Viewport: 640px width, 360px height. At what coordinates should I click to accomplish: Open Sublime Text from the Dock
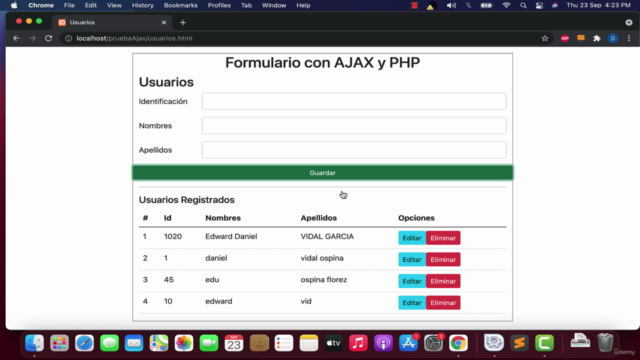coord(519,343)
